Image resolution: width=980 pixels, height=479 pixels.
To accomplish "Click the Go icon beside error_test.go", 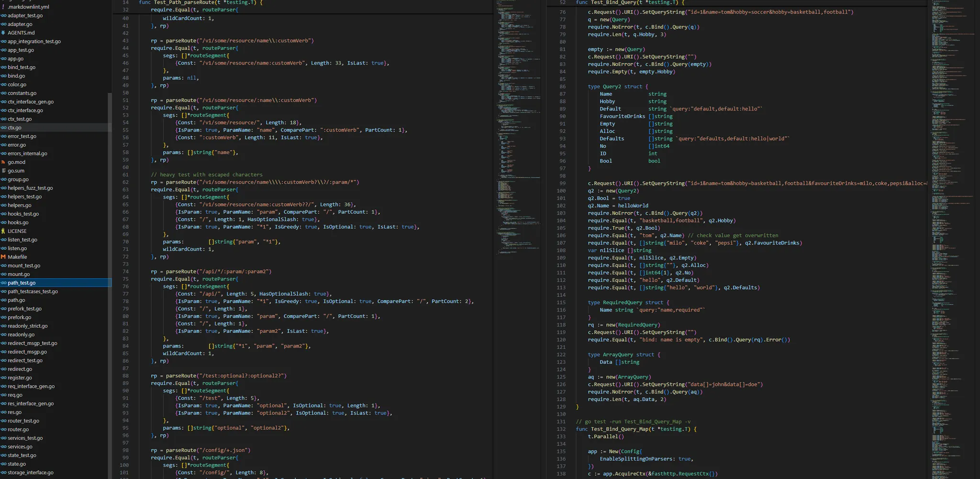I will click(x=3, y=136).
